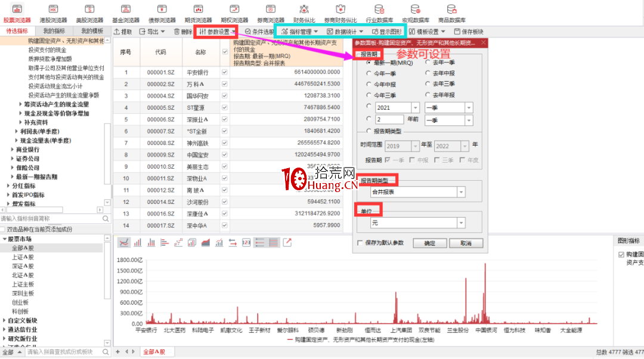Image resolution: width=644 pixels, height=359 pixels.
Task: Select the stacked bar chart icon
Action: point(192,243)
